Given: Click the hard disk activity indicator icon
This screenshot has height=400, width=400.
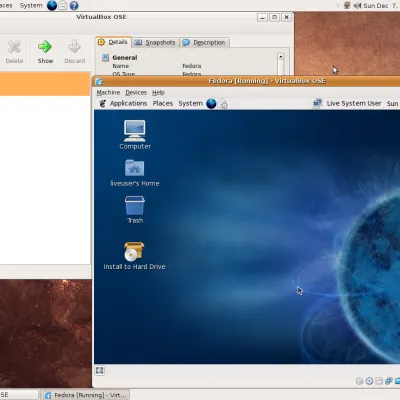Looking at the screenshot, I should coord(360,381).
